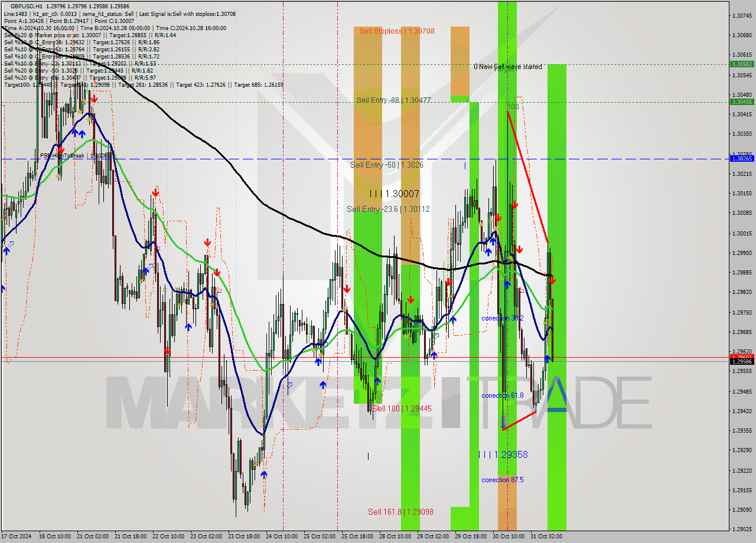Click the 1.30015 price axis label
756x543 pixels.
(x=742, y=233)
